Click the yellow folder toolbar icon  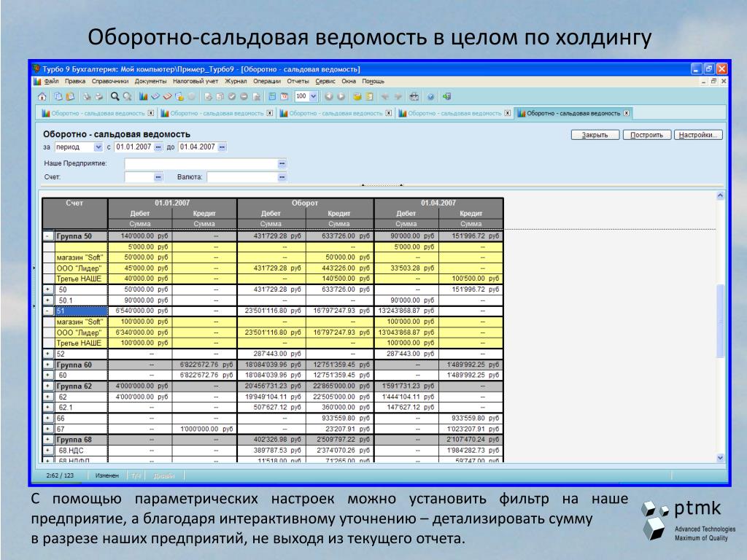pyautogui.click(x=357, y=97)
